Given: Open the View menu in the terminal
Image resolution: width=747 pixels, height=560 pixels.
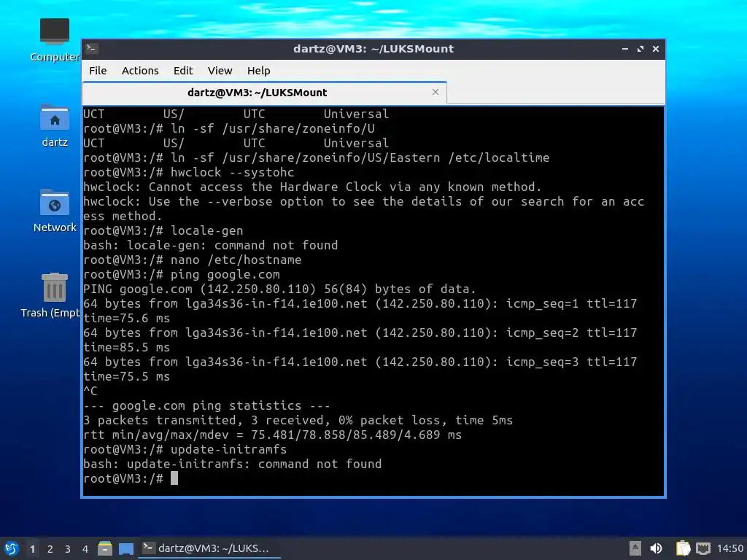Looking at the screenshot, I should [x=220, y=71].
